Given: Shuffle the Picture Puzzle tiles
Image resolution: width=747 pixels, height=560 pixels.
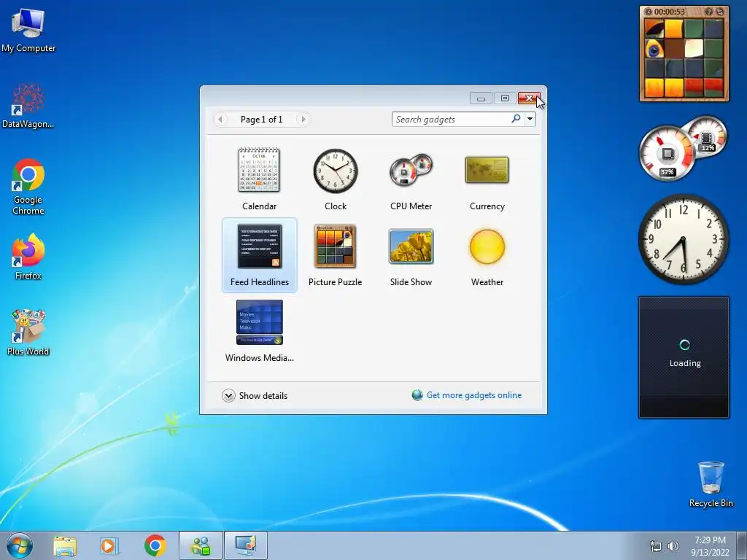Looking at the screenshot, I should 720,12.
